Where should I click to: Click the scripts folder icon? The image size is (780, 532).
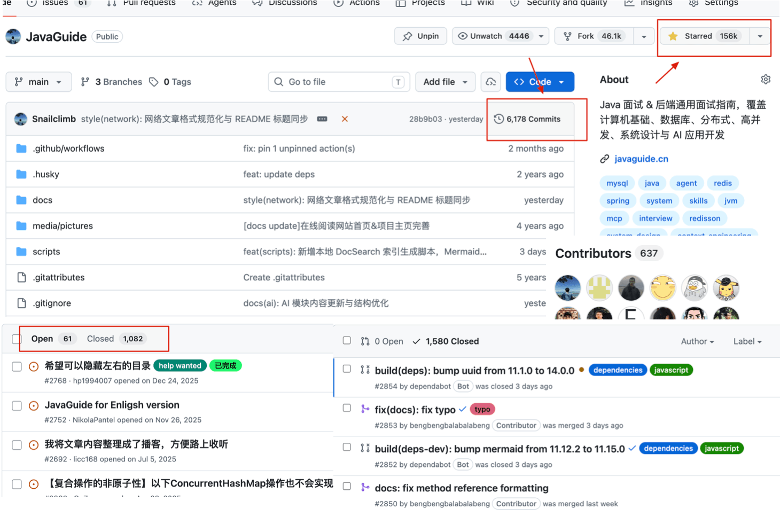click(21, 252)
